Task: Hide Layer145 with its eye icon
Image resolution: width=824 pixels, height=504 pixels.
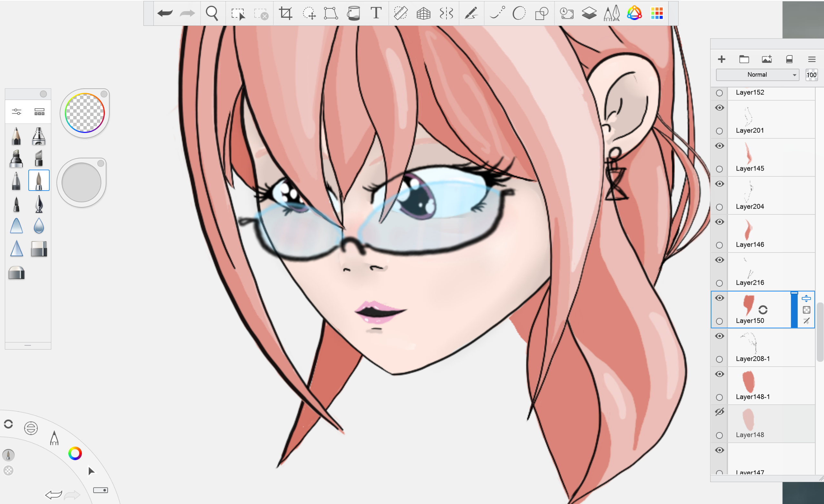Action: 719,146
